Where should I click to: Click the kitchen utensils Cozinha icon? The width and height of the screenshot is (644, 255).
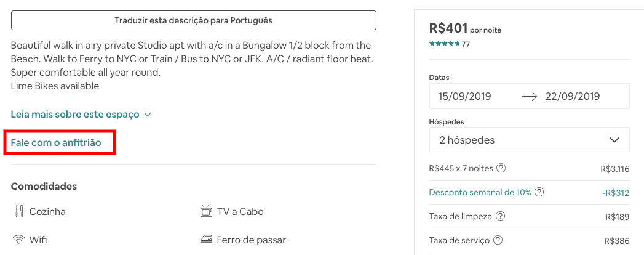[18, 212]
